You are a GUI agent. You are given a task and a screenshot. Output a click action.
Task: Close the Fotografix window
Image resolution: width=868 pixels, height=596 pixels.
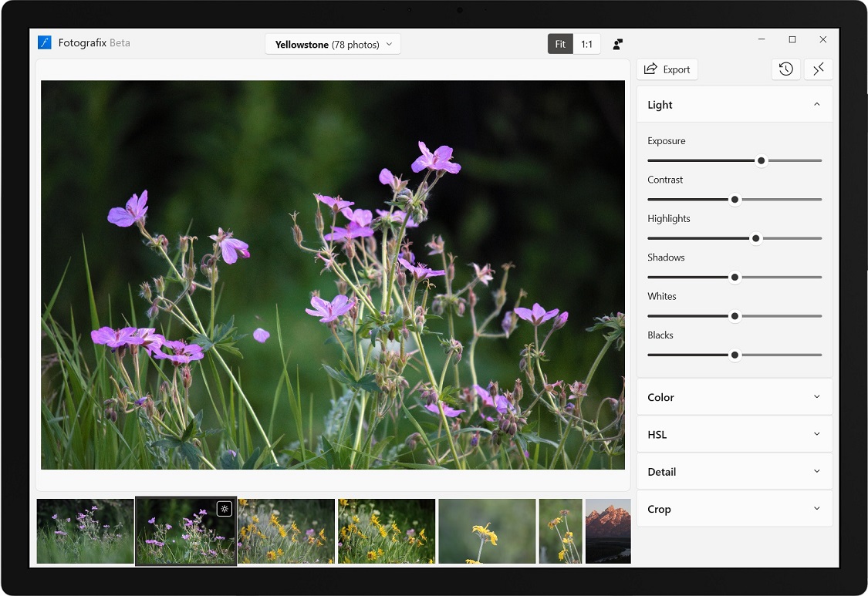click(x=823, y=39)
